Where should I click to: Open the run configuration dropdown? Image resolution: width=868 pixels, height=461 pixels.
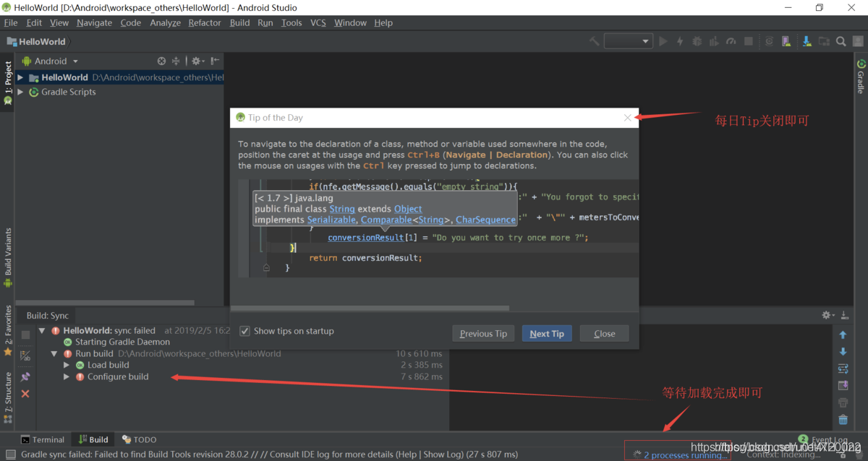(x=629, y=41)
